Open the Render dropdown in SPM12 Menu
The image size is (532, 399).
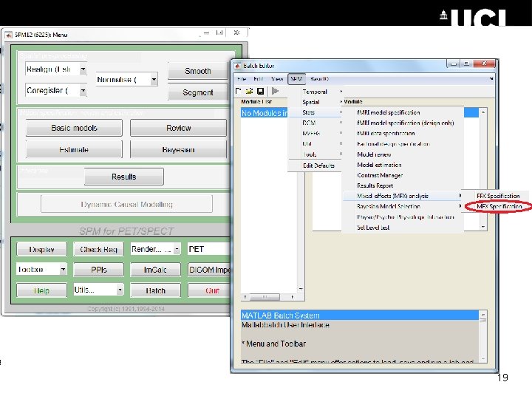pyautogui.click(x=155, y=249)
